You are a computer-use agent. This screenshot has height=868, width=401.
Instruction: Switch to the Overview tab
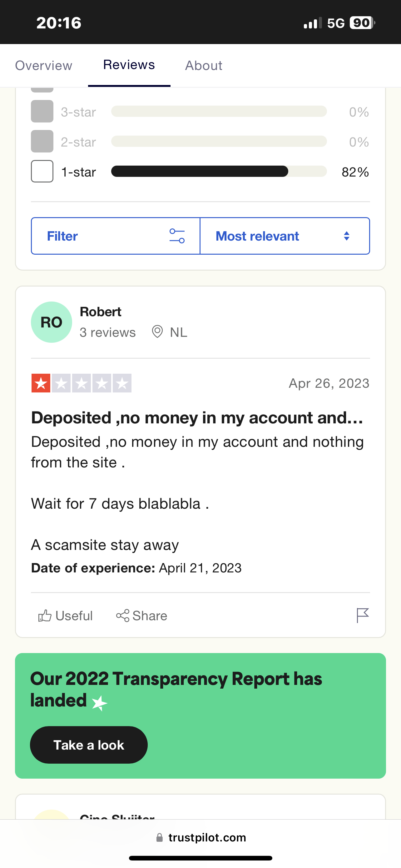pos(44,65)
